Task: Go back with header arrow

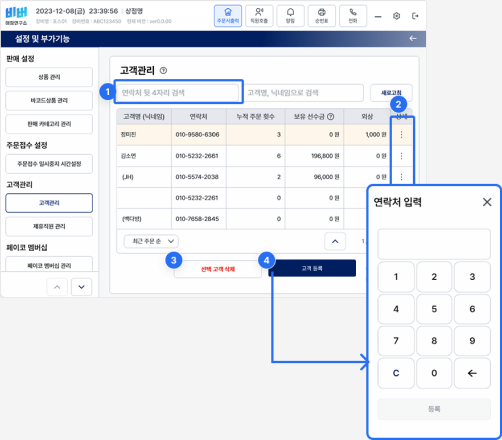Action: tap(413, 39)
